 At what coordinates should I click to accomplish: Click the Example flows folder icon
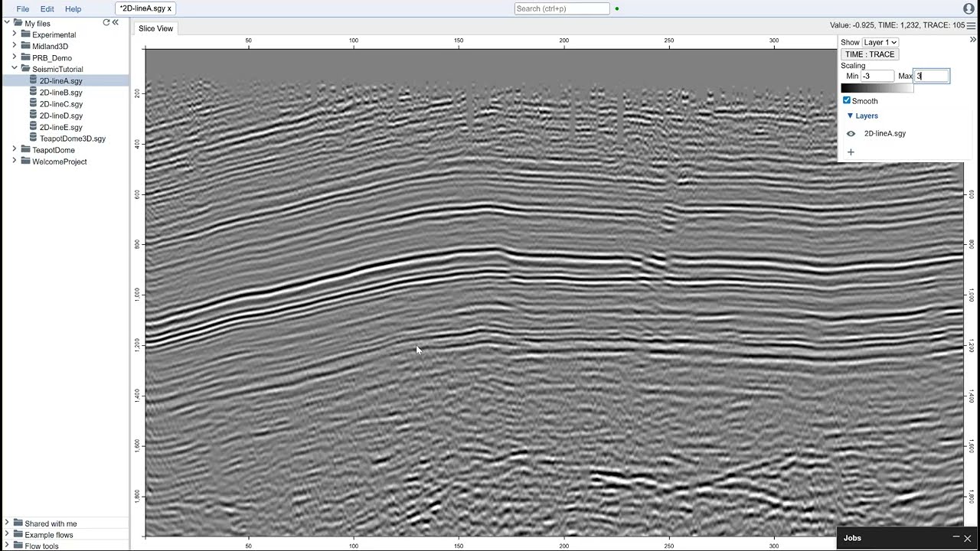18,535
